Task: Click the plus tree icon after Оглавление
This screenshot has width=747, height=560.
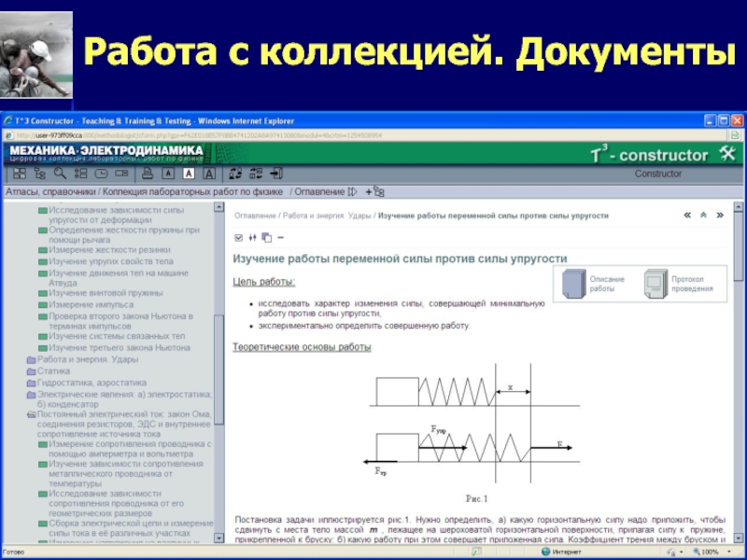Action: tap(375, 192)
